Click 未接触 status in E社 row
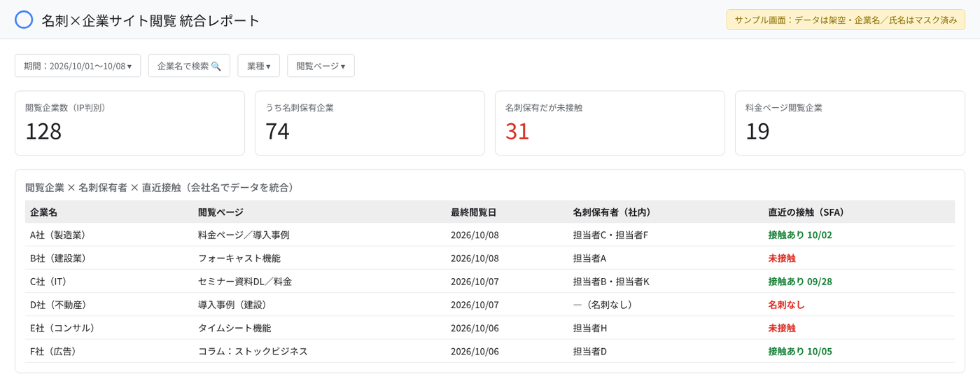Image resolution: width=980 pixels, height=386 pixels. pyautogui.click(x=782, y=328)
